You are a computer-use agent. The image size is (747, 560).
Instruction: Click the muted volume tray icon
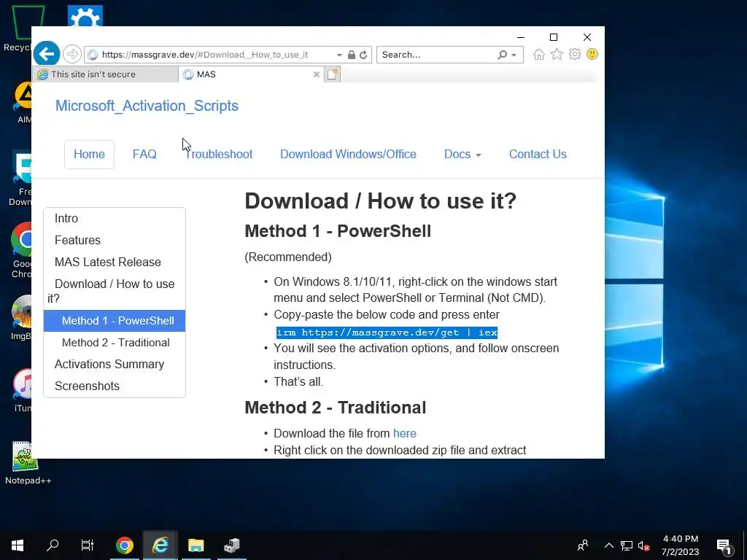(643, 545)
